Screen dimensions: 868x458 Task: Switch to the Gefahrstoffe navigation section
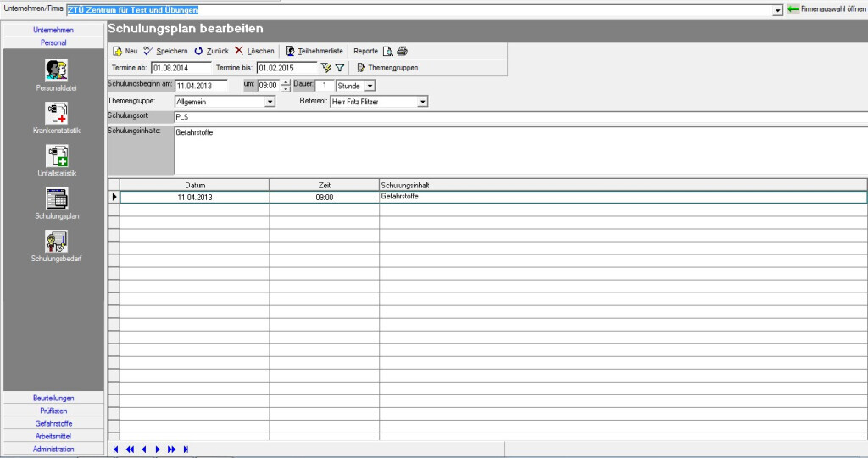point(54,423)
